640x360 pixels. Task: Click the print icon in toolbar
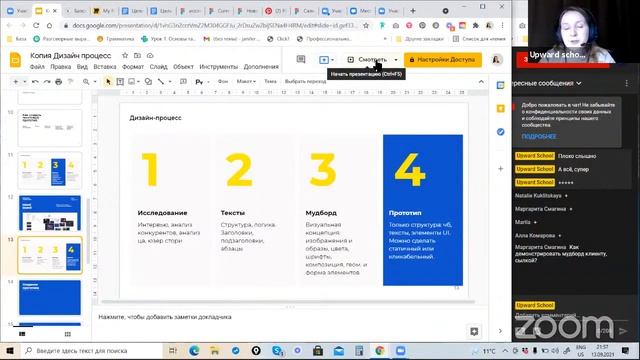[x=58, y=82]
